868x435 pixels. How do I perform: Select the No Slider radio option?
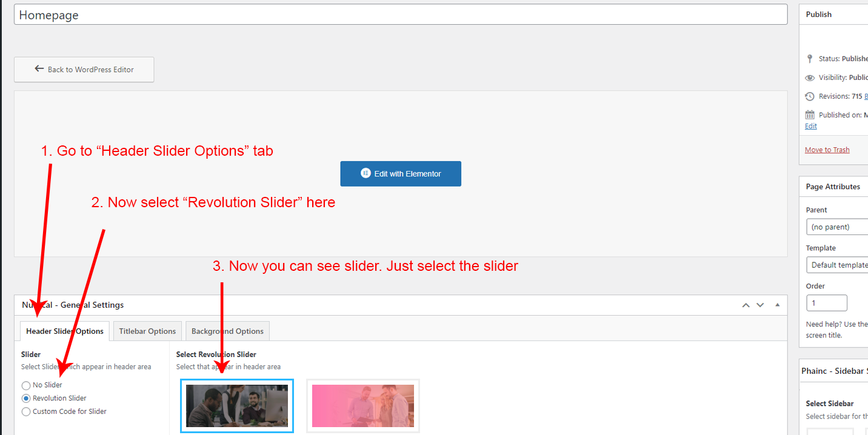[x=26, y=385]
